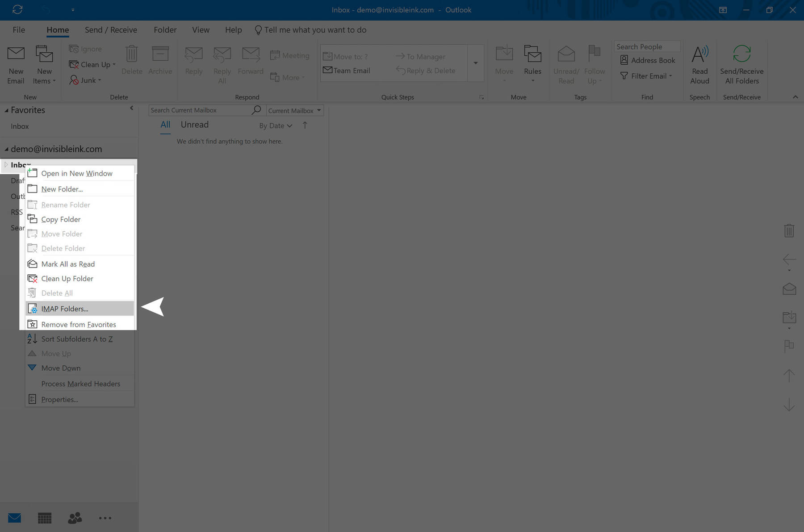
Task: Open the Filter Email dropdown
Action: pyautogui.click(x=646, y=76)
